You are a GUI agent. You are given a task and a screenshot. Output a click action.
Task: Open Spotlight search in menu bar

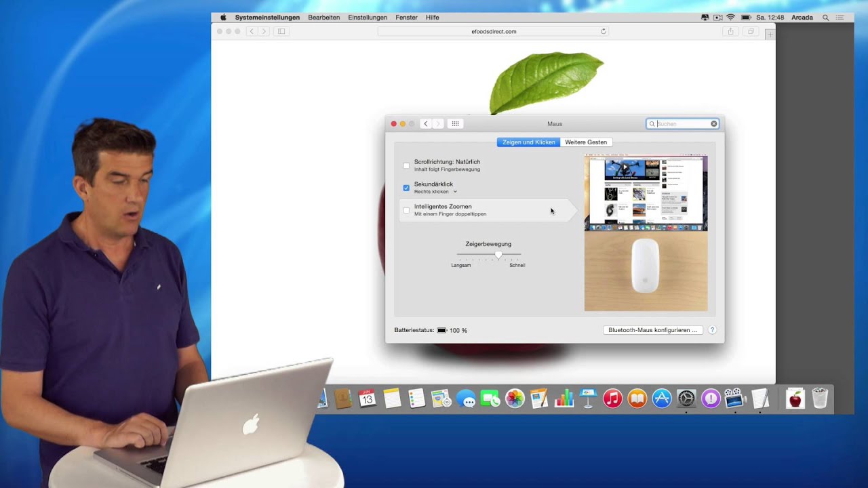(825, 18)
